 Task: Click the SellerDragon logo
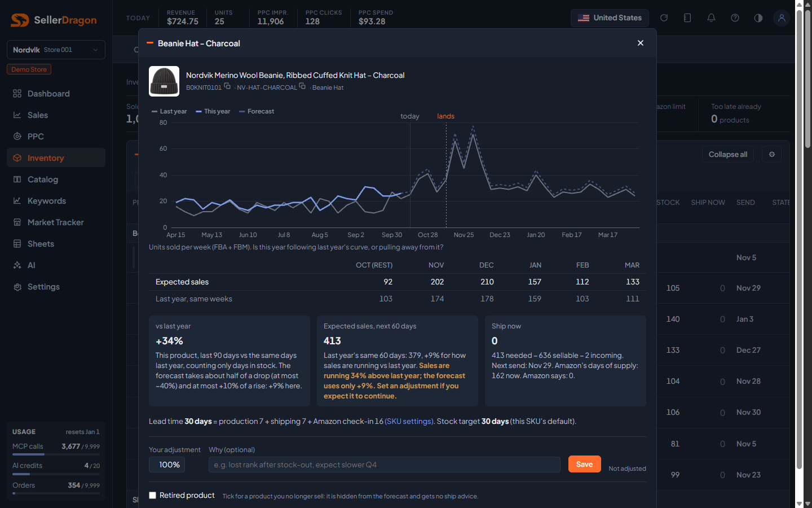coord(54,20)
